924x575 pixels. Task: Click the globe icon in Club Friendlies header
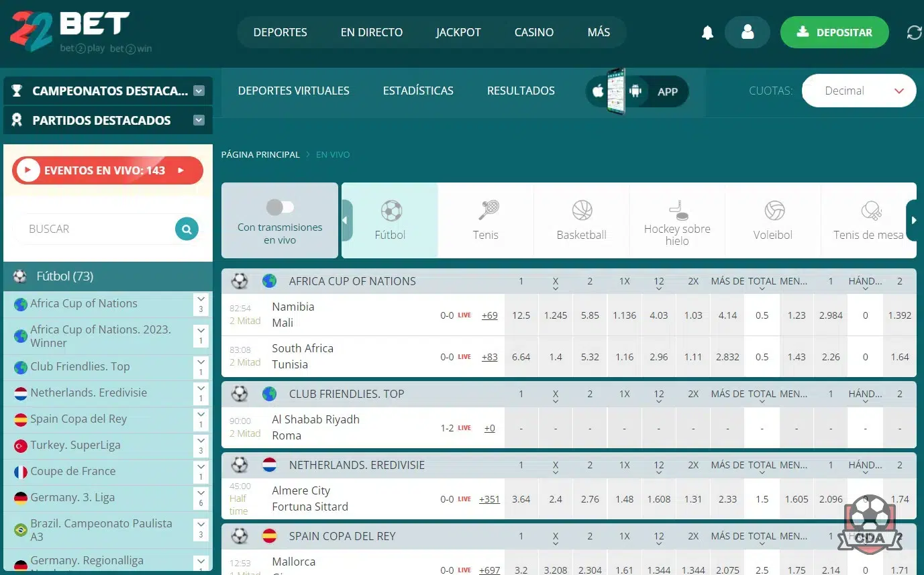[269, 394]
